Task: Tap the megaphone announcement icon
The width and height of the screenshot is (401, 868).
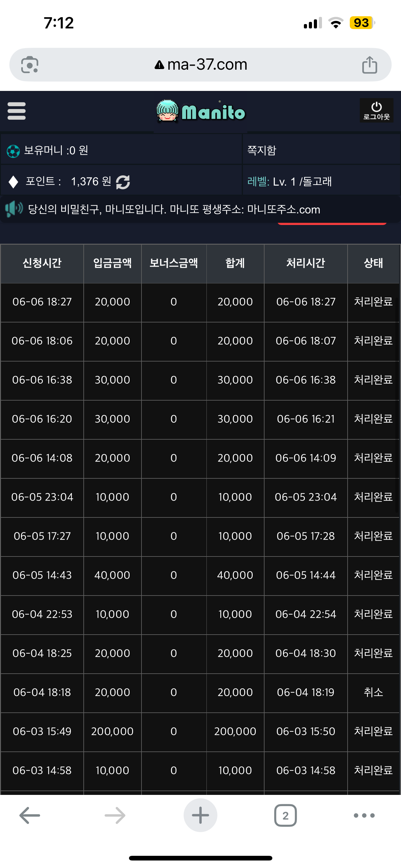Action: 14,209
